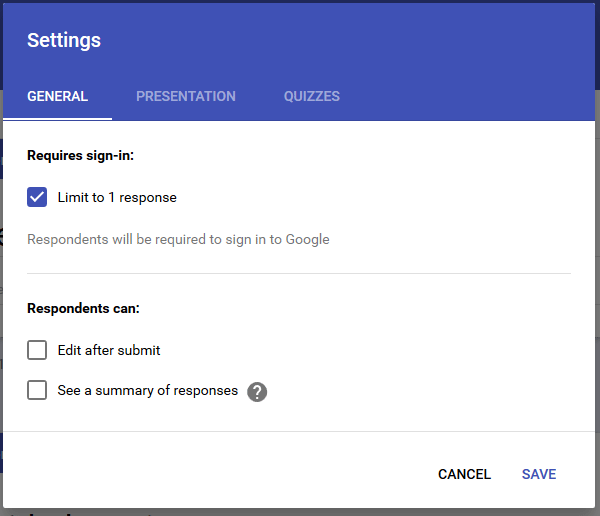Enable the Edit after submit checkbox
The width and height of the screenshot is (600, 516).
coord(37,350)
